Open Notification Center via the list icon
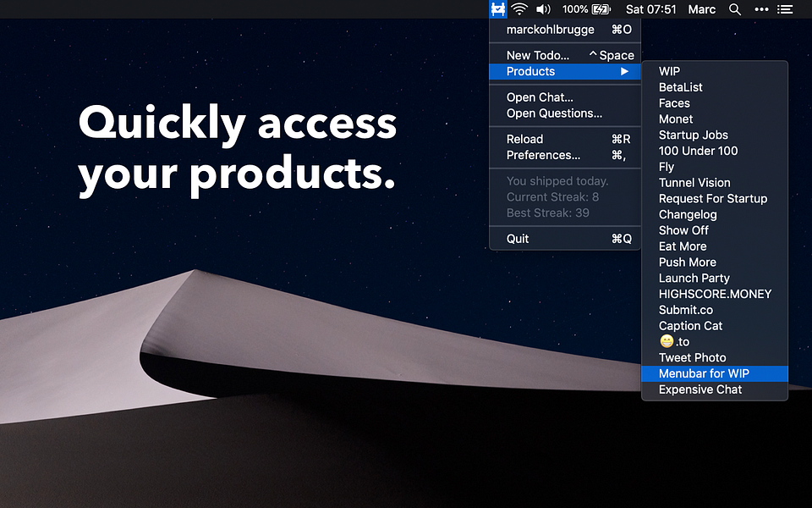The height and width of the screenshot is (508, 812). point(785,9)
